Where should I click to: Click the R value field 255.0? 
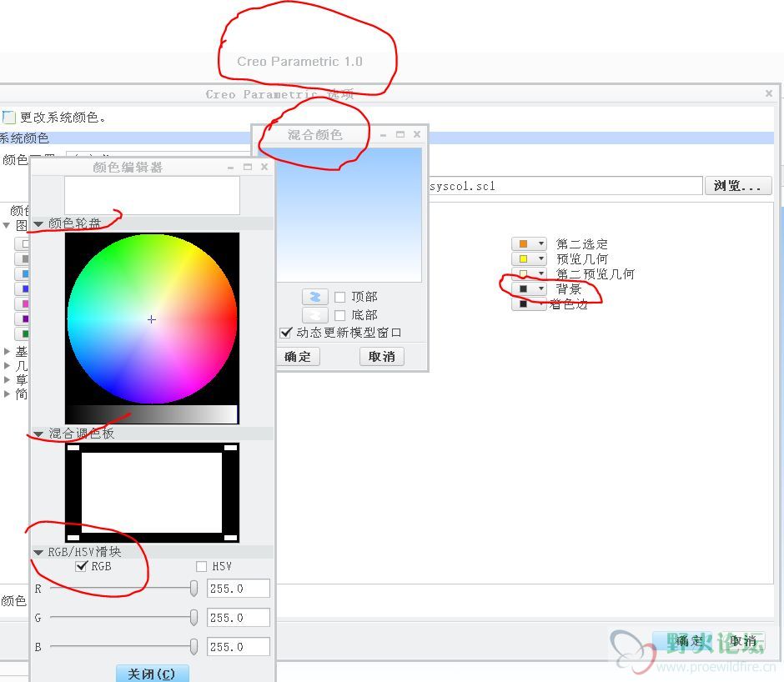click(239, 589)
